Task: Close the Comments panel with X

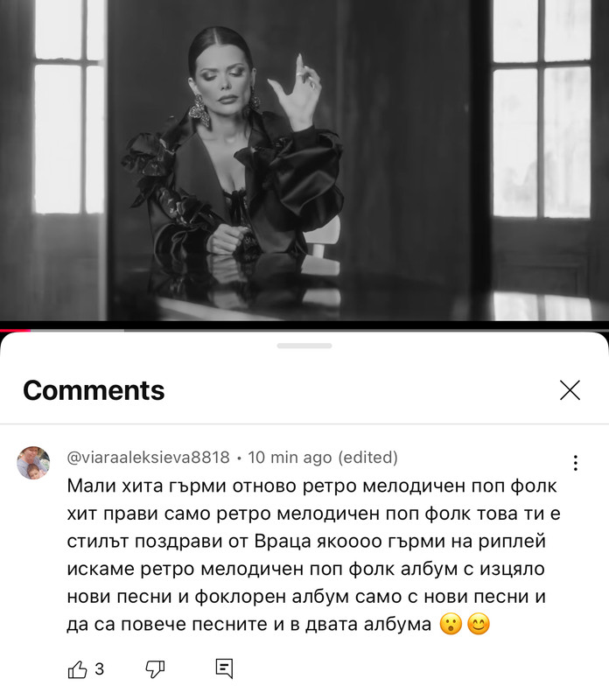Action: (x=570, y=390)
